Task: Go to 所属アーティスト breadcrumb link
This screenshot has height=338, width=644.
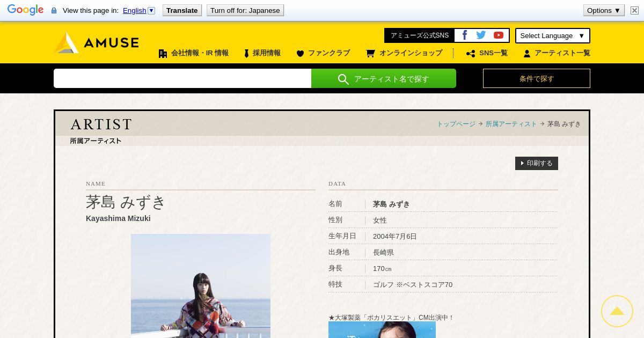Action: pos(511,124)
